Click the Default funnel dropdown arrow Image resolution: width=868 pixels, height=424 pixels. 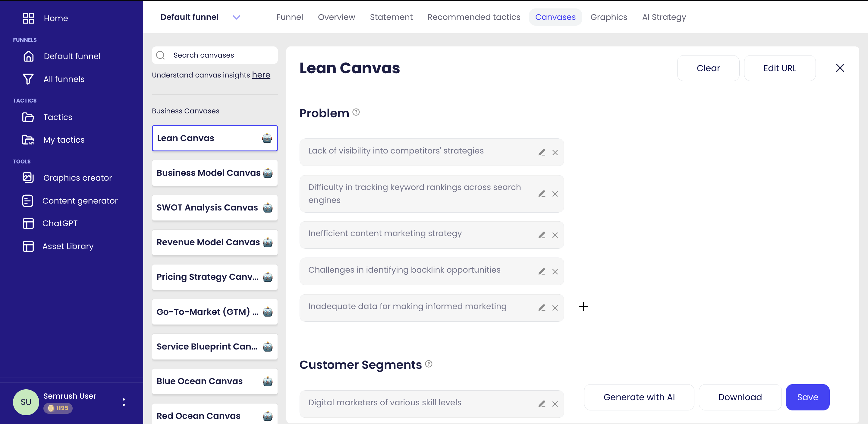pyautogui.click(x=236, y=17)
